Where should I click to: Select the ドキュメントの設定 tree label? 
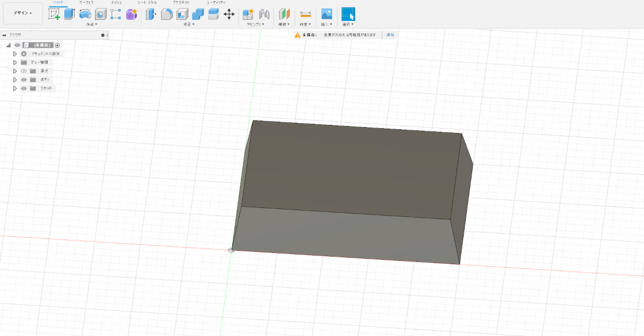(x=46, y=54)
